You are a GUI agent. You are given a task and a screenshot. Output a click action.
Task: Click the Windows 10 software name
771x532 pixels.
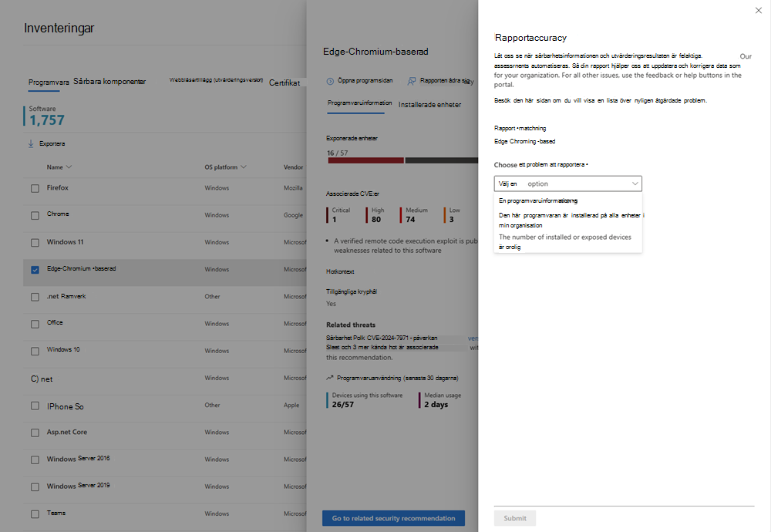pos(63,349)
